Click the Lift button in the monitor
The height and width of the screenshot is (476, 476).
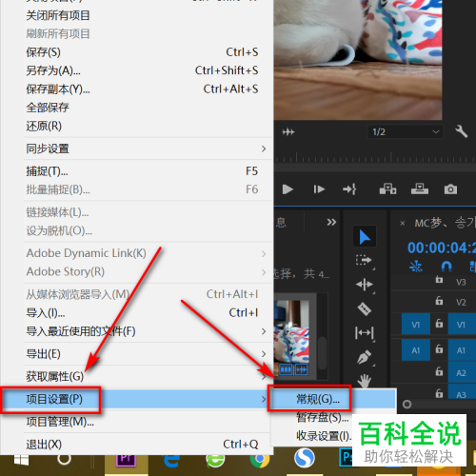coord(387,188)
